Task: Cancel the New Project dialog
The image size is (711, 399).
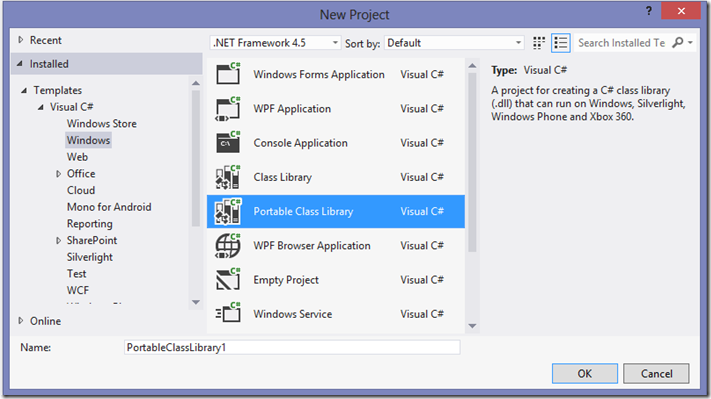Action: (x=656, y=374)
